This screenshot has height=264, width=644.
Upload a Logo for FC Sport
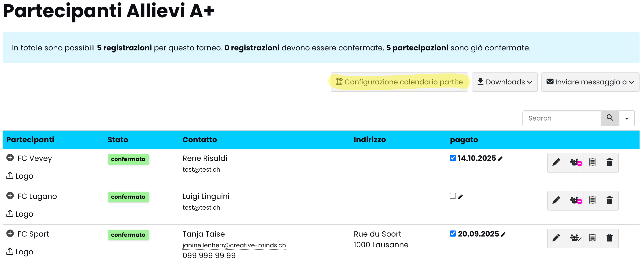(19, 252)
